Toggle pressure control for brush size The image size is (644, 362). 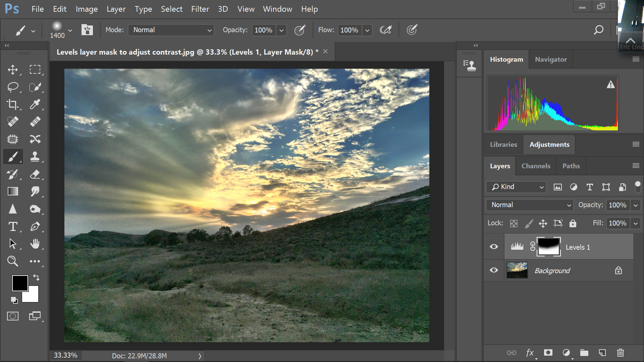click(412, 30)
